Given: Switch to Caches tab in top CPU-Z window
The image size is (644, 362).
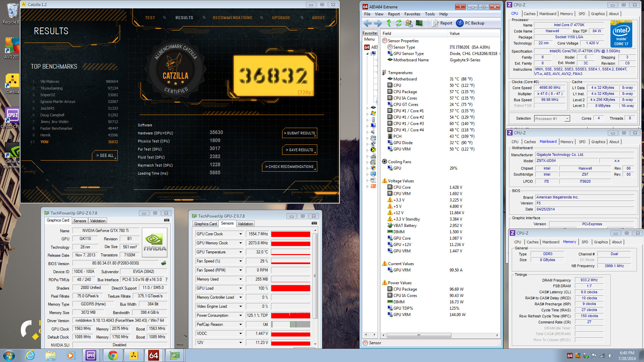Looking at the screenshot, I should pyautogui.click(x=529, y=14).
